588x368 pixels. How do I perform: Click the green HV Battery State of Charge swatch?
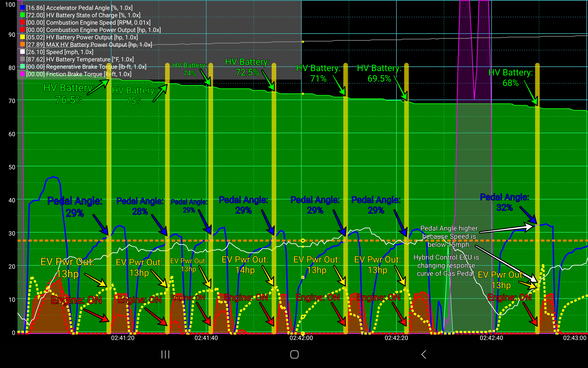22,15
